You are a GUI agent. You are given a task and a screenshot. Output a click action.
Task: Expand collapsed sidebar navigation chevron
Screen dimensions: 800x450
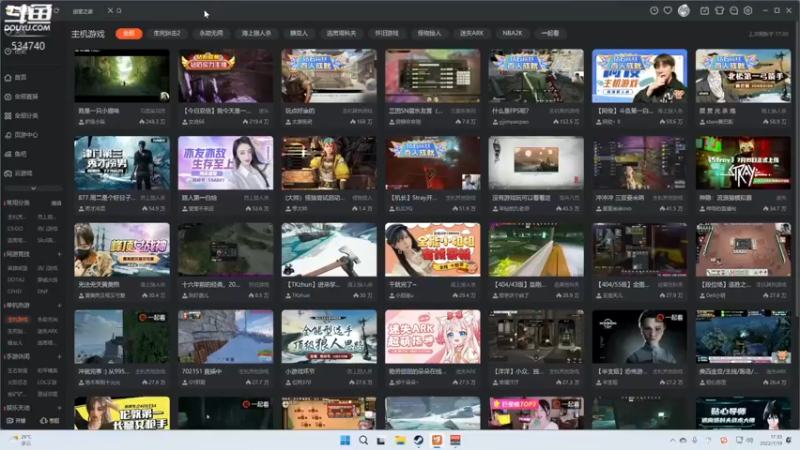(33, 188)
